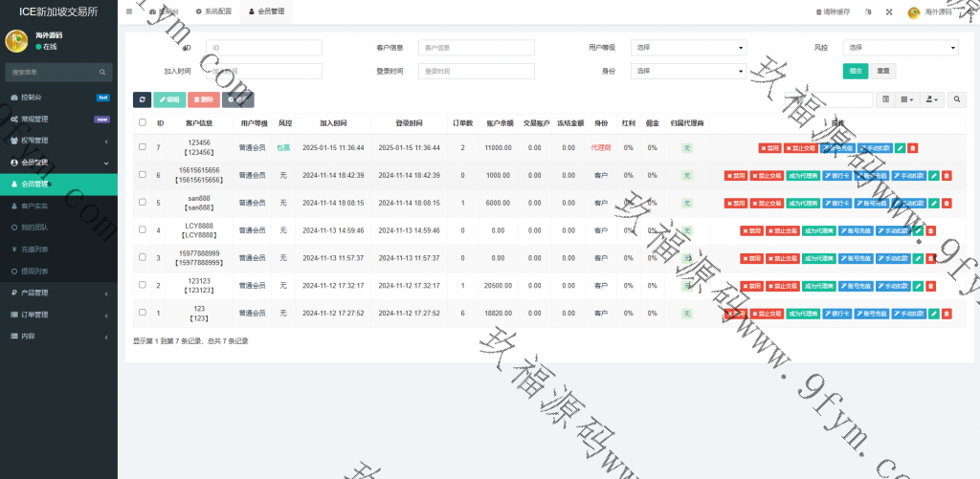Open 充值列表 in the sidebar
The image size is (980, 479).
tap(35, 249)
